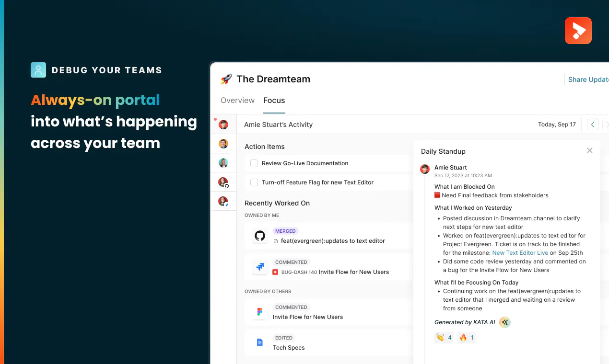Viewport: 609px width, 364px height.
Task: Click the COMMENTED badge above BUG-DASH 140
Action: click(x=291, y=262)
